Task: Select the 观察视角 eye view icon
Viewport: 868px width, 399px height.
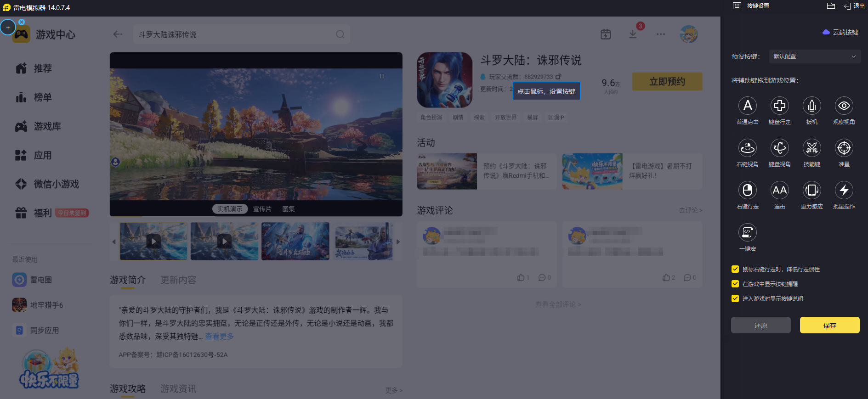Action: pyautogui.click(x=844, y=106)
